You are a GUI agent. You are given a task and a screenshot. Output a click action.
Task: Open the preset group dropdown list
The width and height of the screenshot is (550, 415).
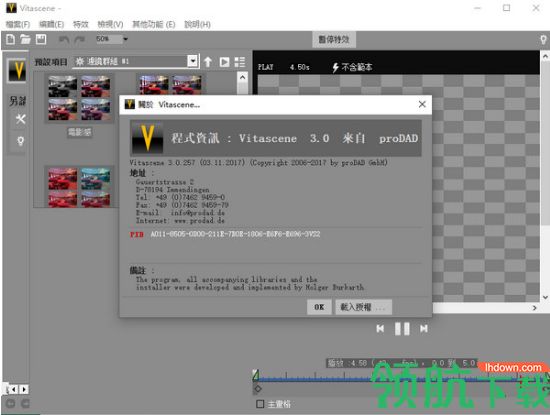coord(192,61)
